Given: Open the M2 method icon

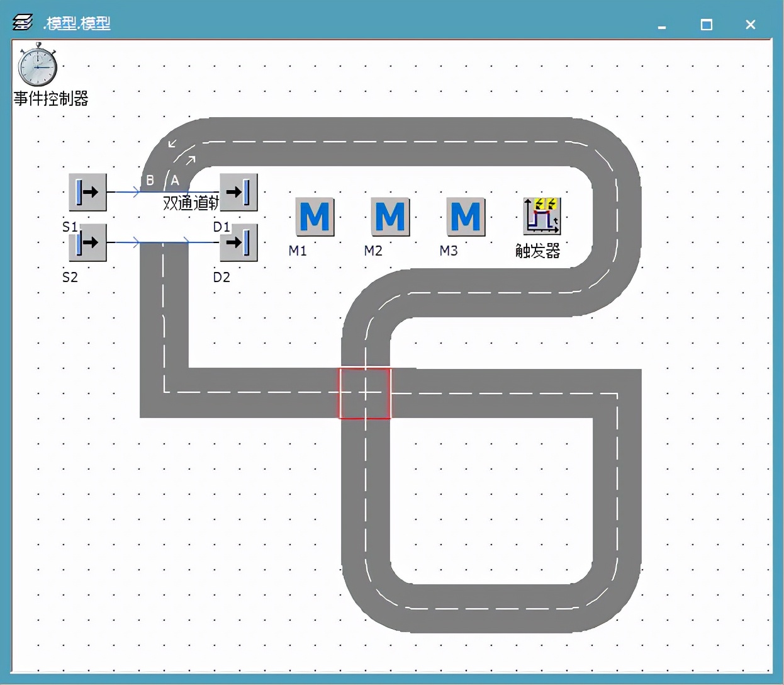Looking at the screenshot, I should [x=390, y=217].
